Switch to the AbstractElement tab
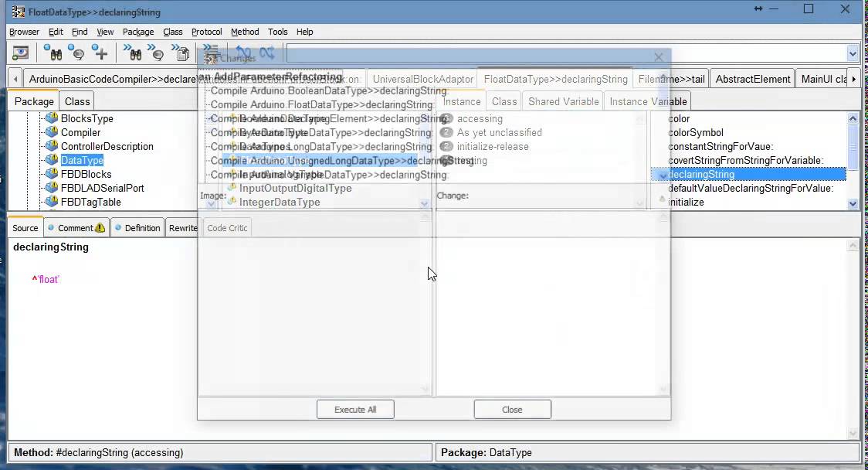Screen dimensions: 868x470 click(x=753, y=79)
